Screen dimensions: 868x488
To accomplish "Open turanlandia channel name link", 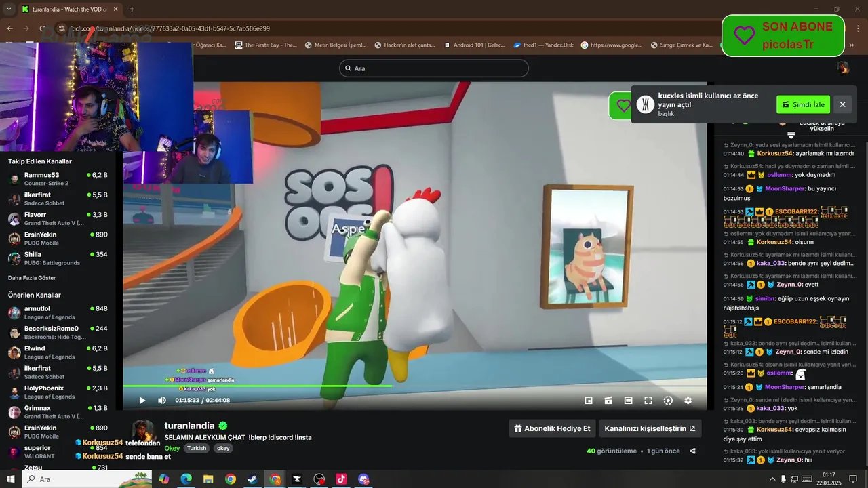I will pos(189,426).
